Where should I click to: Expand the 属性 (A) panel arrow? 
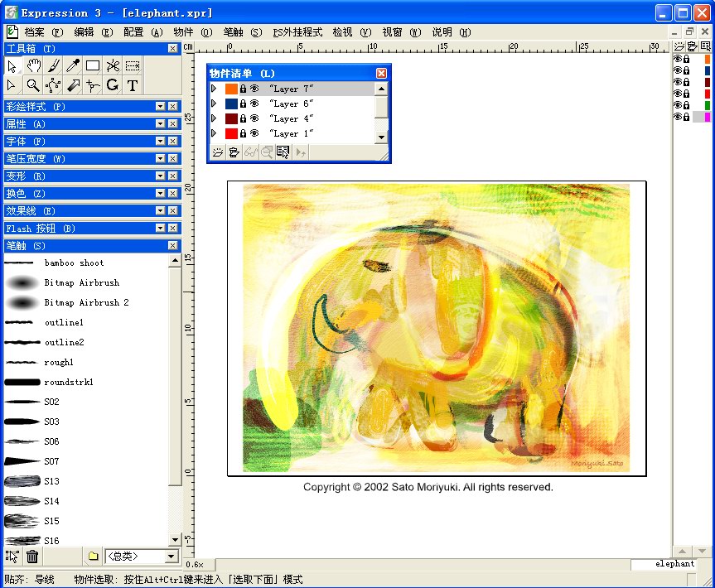point(160,123)
